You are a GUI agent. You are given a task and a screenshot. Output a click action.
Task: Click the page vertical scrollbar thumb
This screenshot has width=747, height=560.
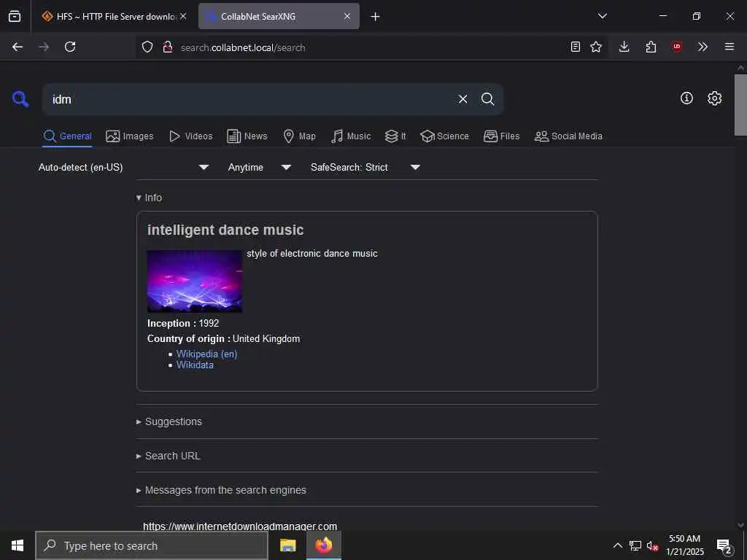pyautogui.click(x=740, y=105)
